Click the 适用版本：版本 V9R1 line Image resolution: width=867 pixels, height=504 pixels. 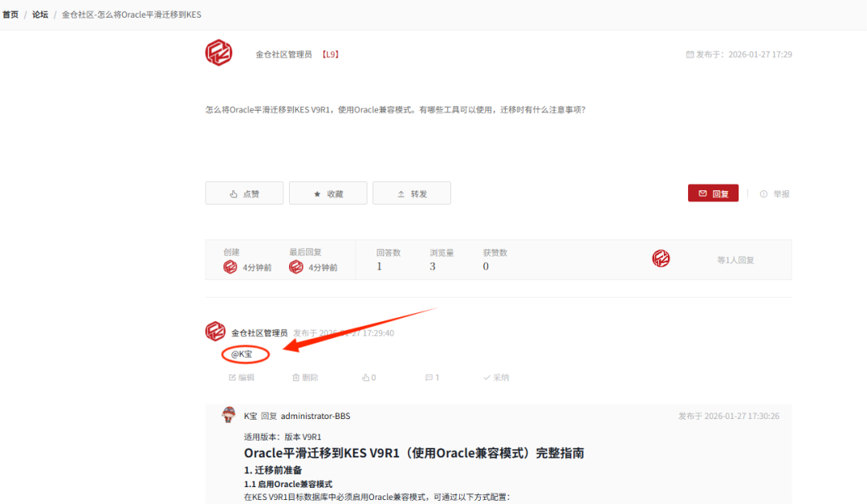coord(283,437)
